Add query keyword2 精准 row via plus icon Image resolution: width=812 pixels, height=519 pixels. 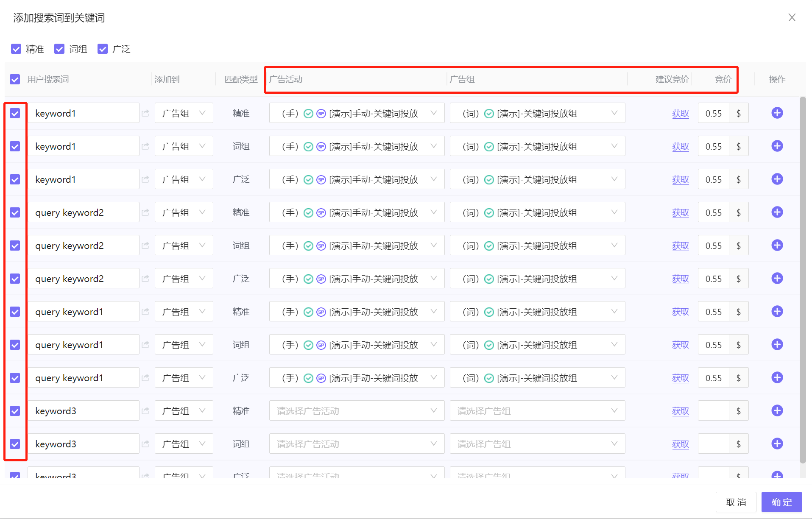pos(777,212)
